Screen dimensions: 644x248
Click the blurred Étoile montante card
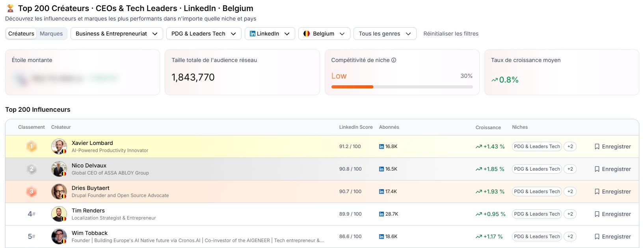(x=82, y=72)
